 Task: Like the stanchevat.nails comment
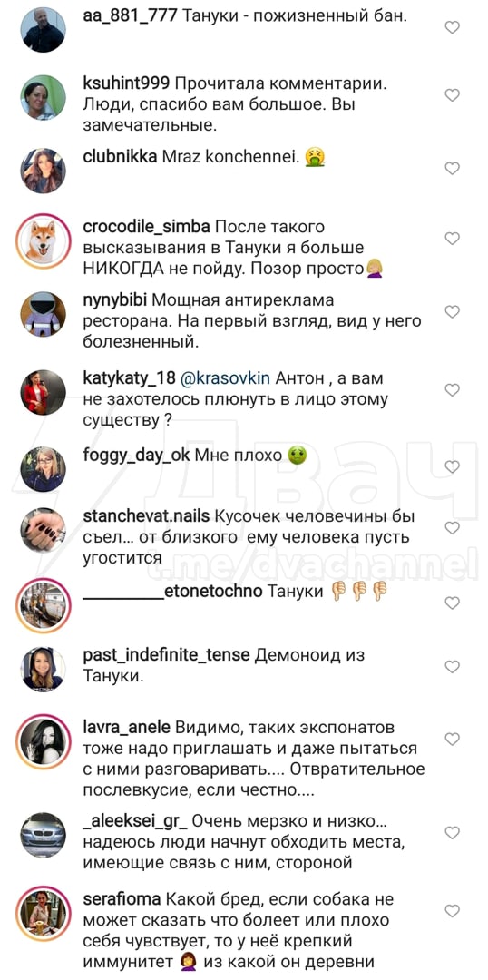(452, 528)
